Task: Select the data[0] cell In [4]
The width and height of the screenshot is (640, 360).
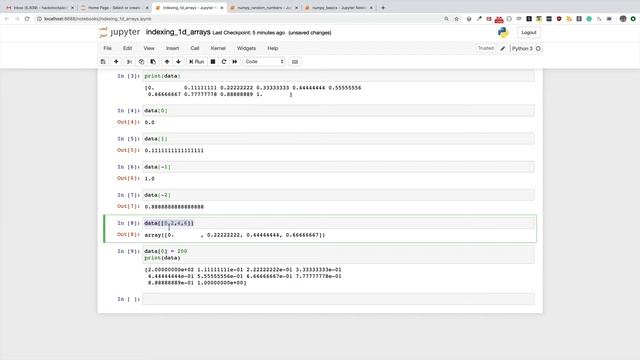Action: (338, 111)
